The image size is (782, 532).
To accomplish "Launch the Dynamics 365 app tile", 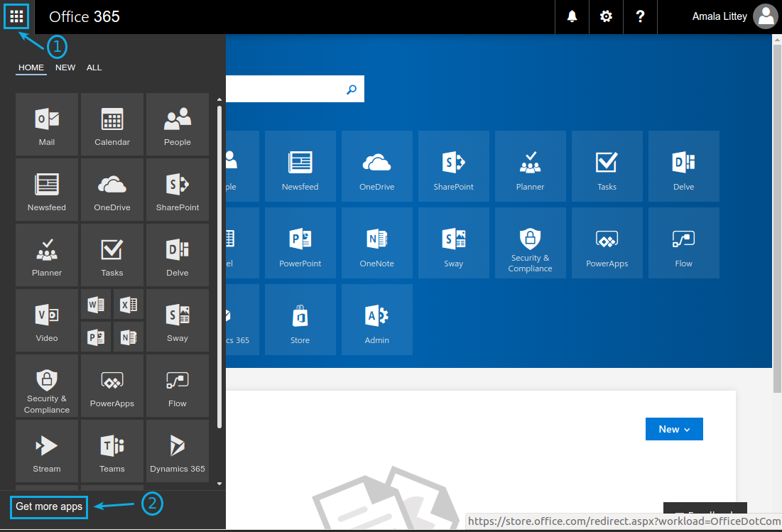I will pos(178,451).
